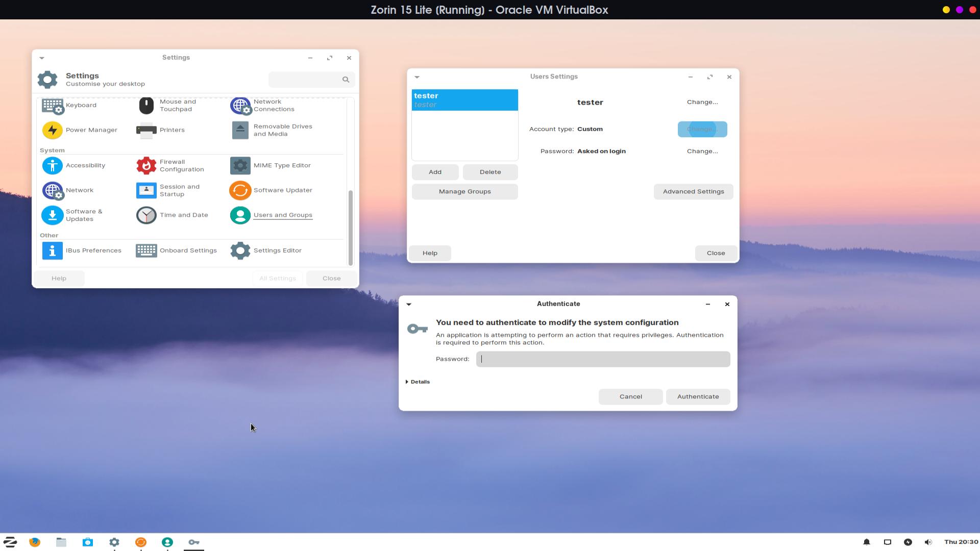Open Time and Date settings
This screenshot has height=551, width=980.
pyautogui.click(x=146, y=215)
